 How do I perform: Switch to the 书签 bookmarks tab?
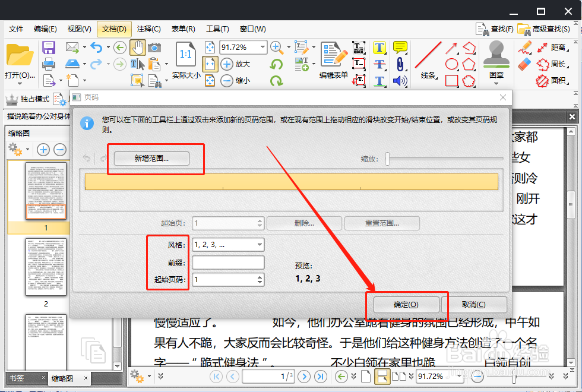coord(17,378)
